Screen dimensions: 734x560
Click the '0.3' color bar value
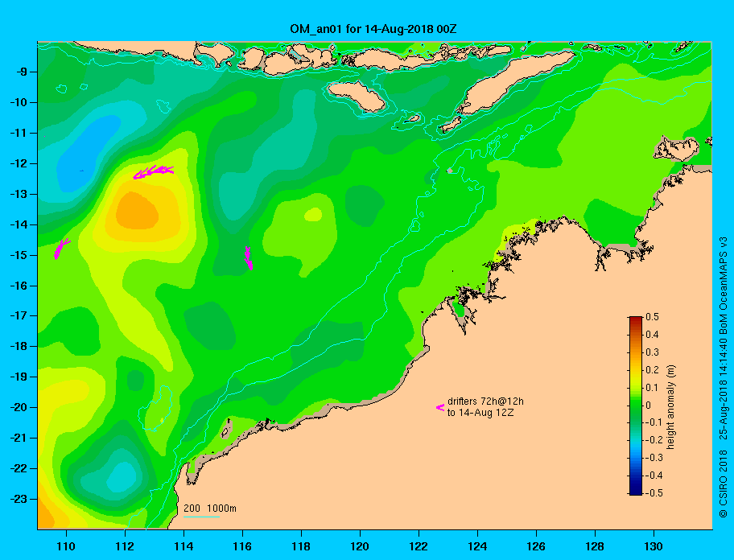click(x=652, y=352)
